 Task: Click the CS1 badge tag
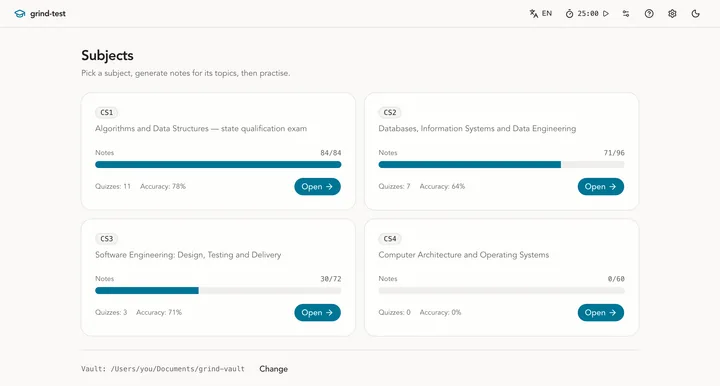[107, 112]
